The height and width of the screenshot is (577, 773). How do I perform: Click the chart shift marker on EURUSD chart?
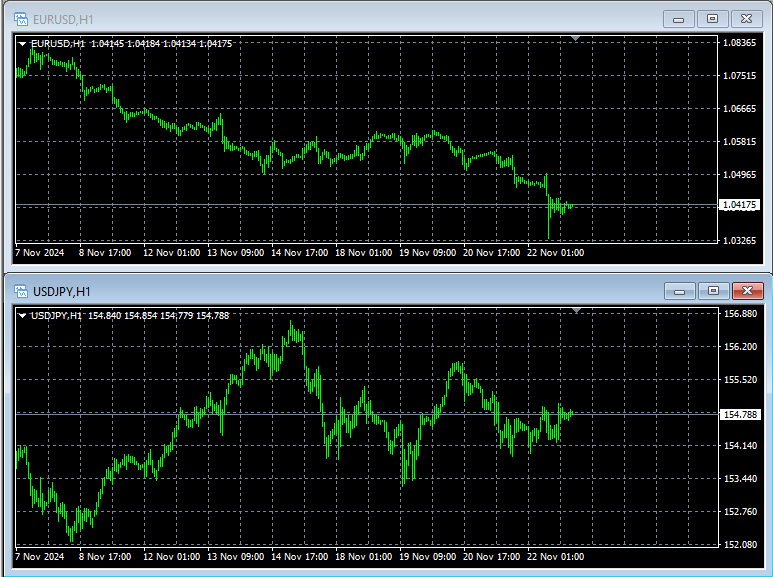point(575,38)
